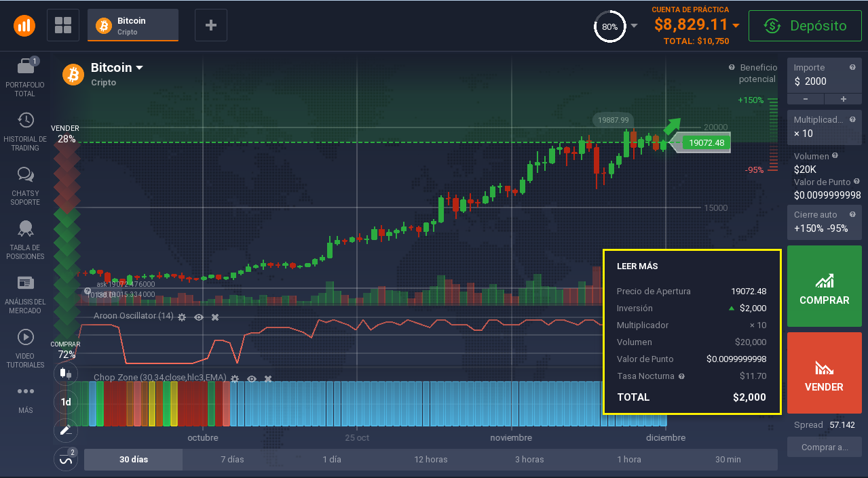
Task: Open Chats y Soporte icon
Action: [x=25, y=175]
